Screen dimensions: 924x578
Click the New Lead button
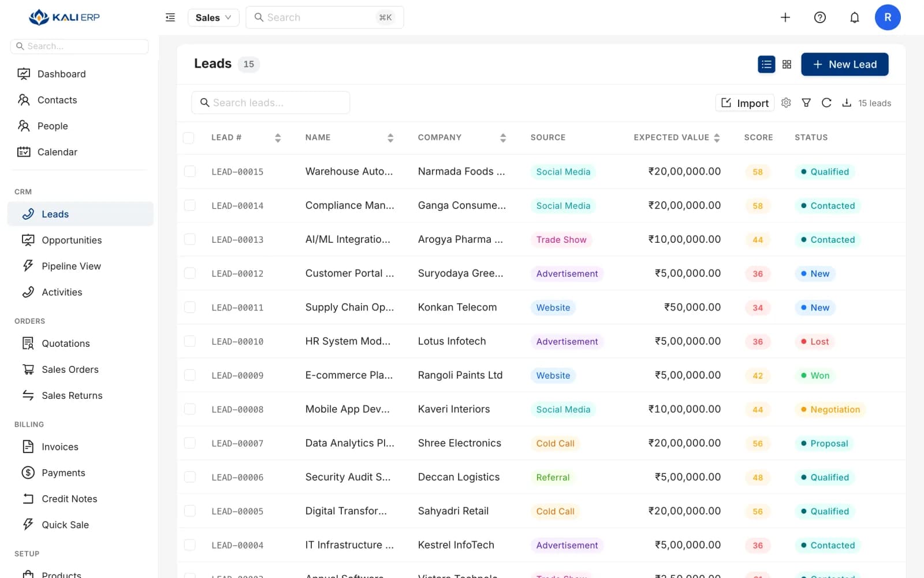pyautogui.click(x=844, y=64)
